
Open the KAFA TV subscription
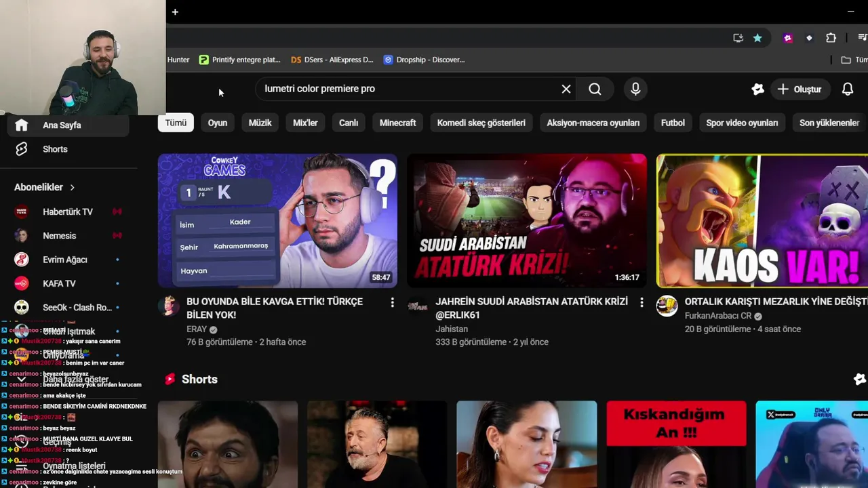tap(68, 283)
